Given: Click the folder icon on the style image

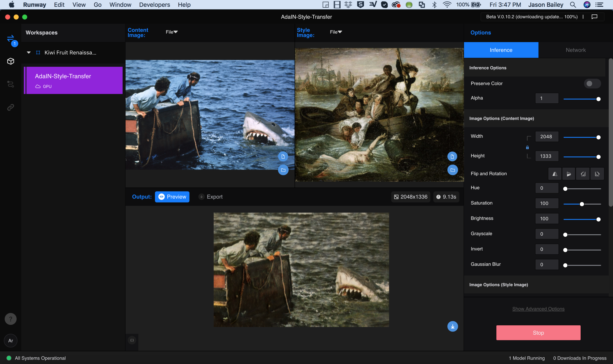Looking at the screenshot, I should click(x=452, y=170).
